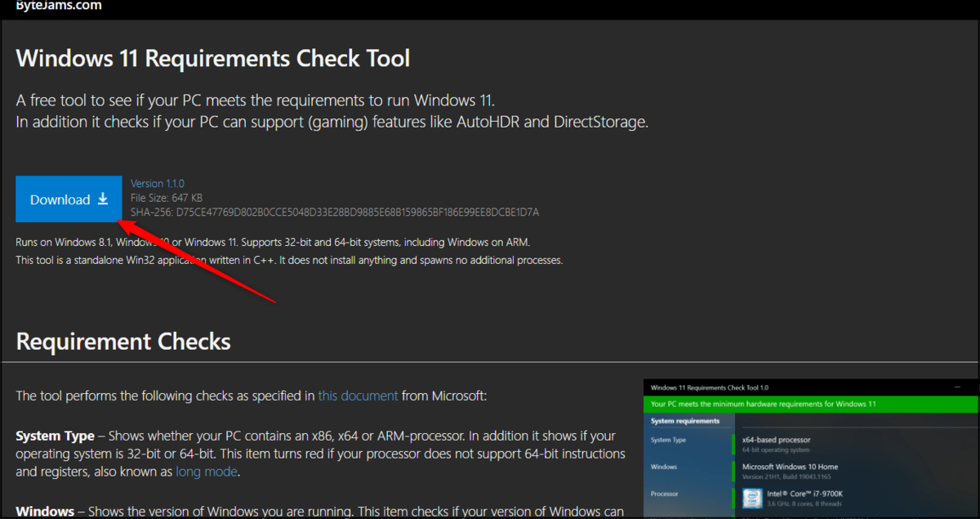980x519 pixels.
Task: Click the blue Download button
Action: pos(69,199)
